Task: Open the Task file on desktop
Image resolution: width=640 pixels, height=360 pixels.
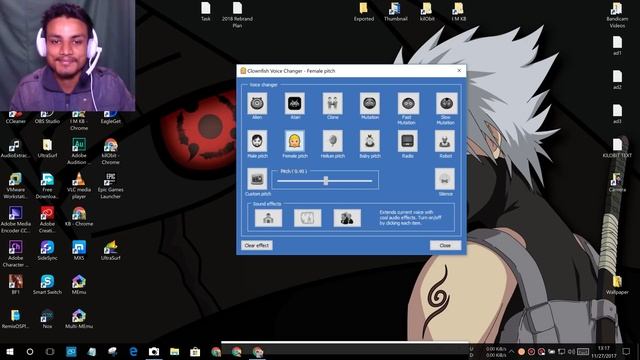Action: tap(206, 11)
